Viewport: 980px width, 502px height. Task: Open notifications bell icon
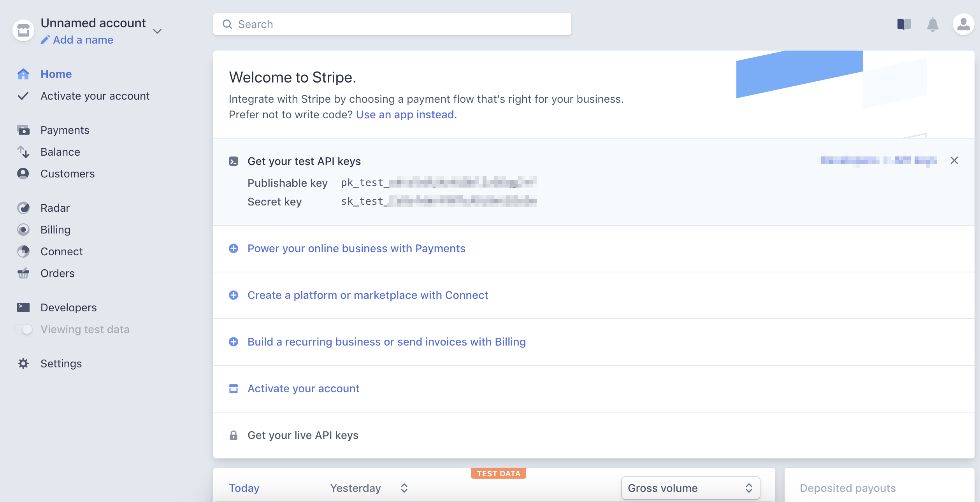click(933, 25)
